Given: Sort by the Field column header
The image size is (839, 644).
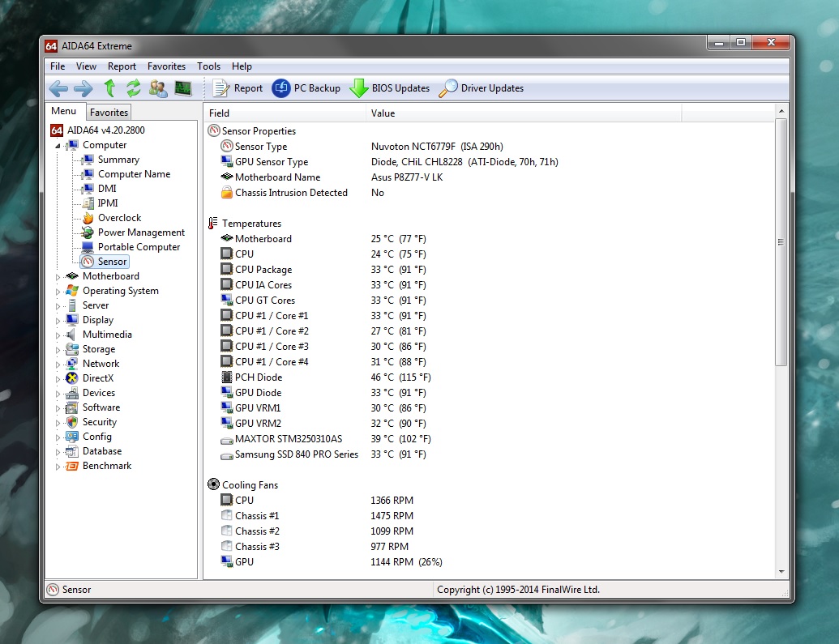Looking at the screenshot, I should coord(285,113).
